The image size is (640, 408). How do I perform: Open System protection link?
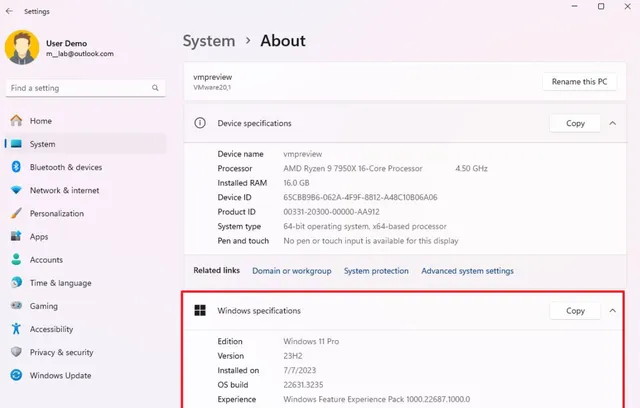tap(376, 271)
